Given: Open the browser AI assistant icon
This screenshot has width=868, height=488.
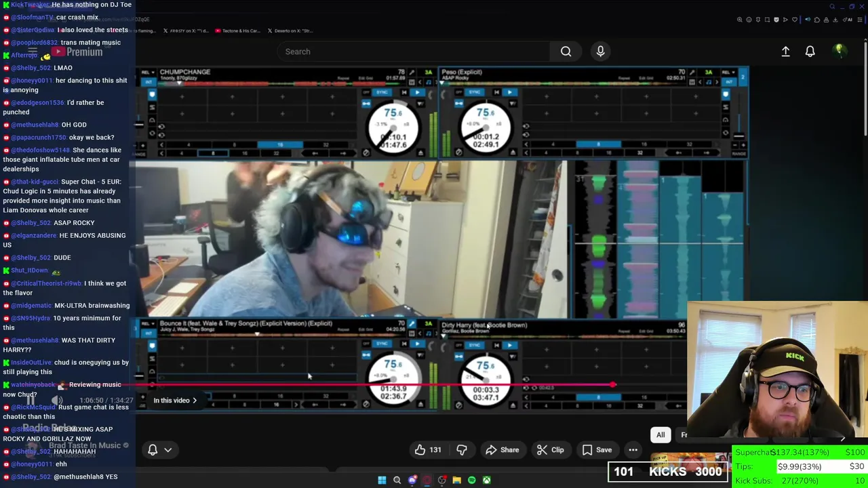Looking at the screenshot, I should coord(848,20).
